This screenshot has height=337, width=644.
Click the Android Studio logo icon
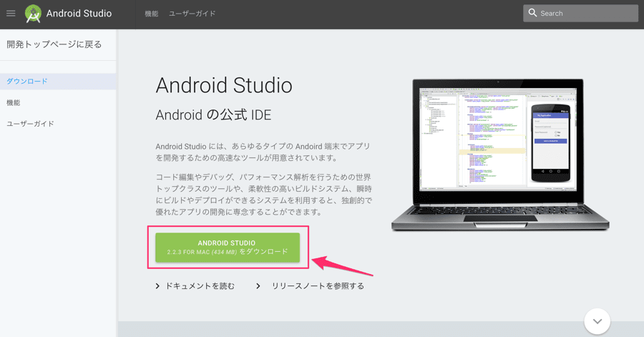click(33, 14)
